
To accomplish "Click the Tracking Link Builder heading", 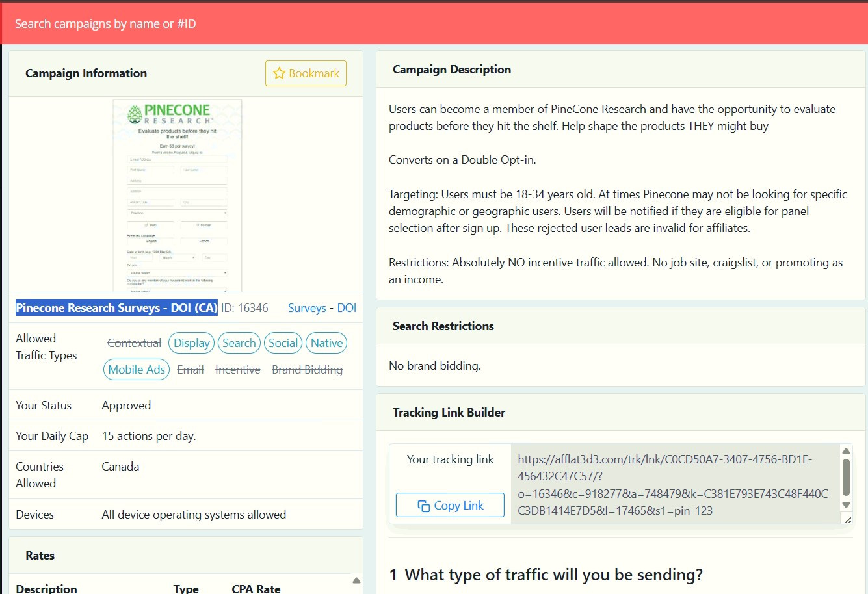I will point(449,413).
